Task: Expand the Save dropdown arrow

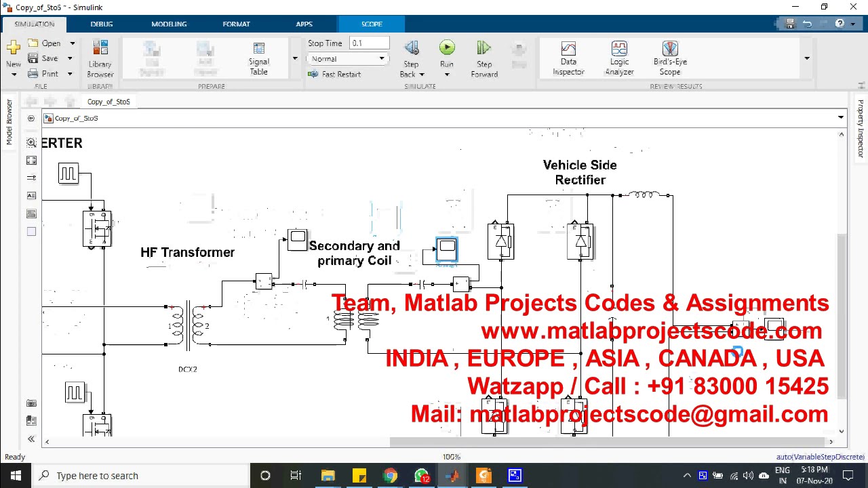Action: click(69, 58)
